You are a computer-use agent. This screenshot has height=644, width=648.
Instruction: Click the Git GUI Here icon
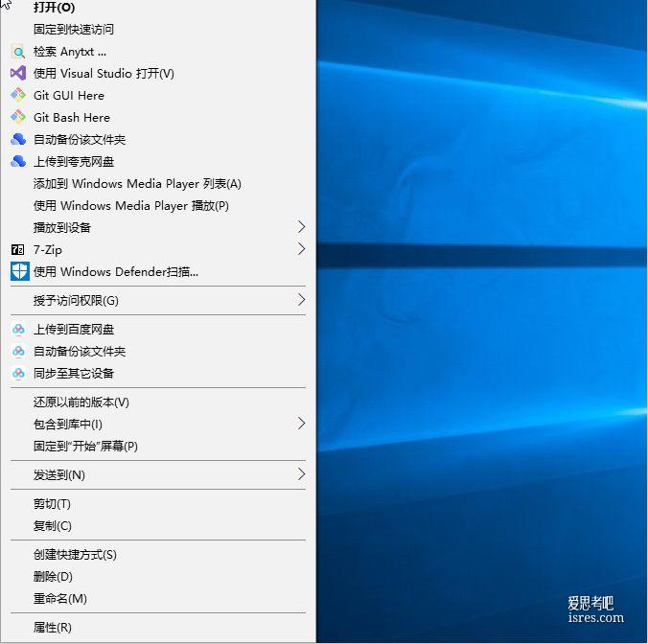(x=18, y=96)
